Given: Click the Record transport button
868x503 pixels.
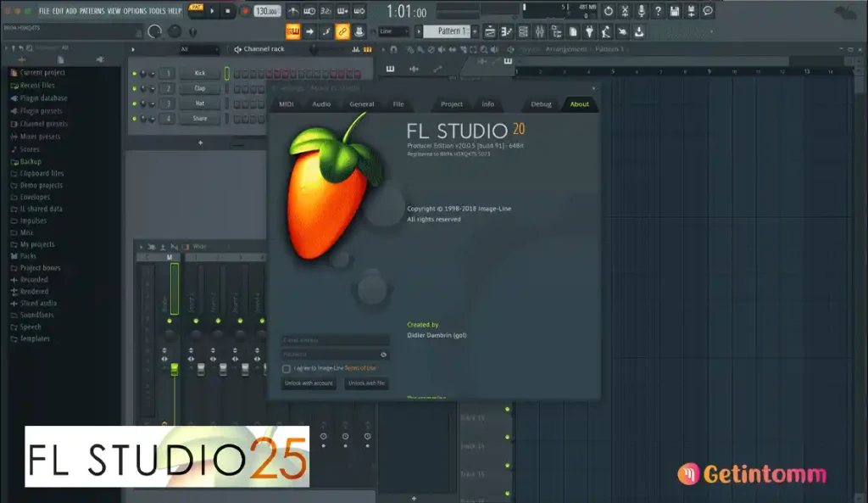Looking at the screenshot, I should (x=244, y=10).
